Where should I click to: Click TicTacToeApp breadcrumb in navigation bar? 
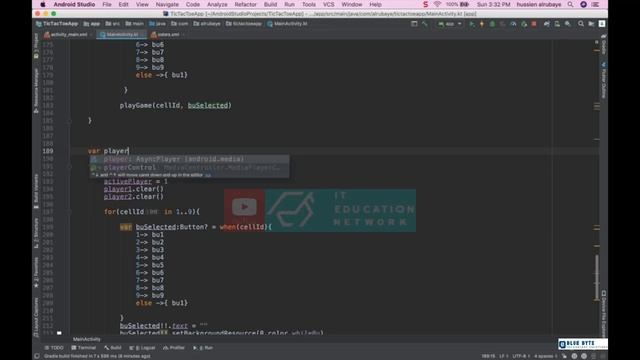tap(57, 24)
